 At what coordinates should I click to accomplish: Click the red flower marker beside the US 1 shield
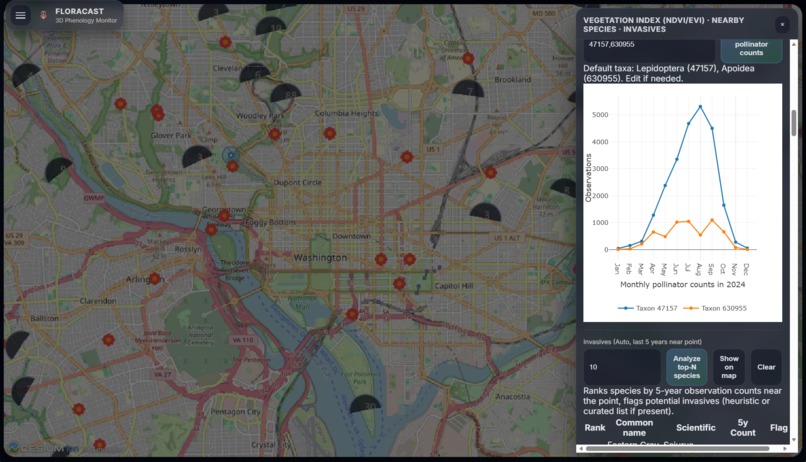coord(407,157)
